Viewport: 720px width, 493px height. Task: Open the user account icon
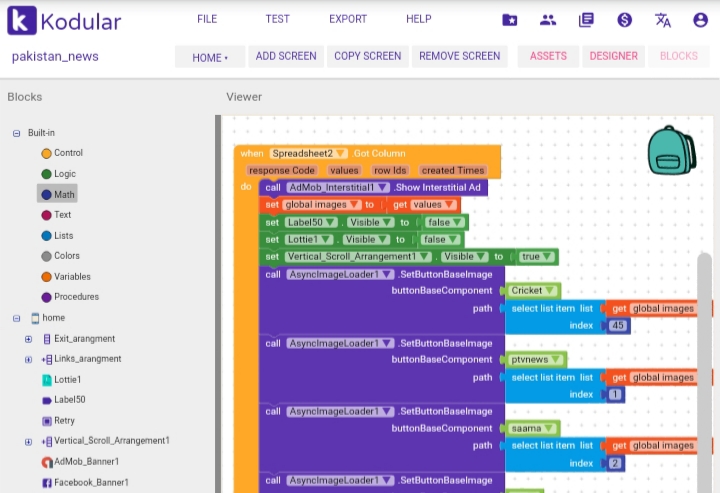700,20
